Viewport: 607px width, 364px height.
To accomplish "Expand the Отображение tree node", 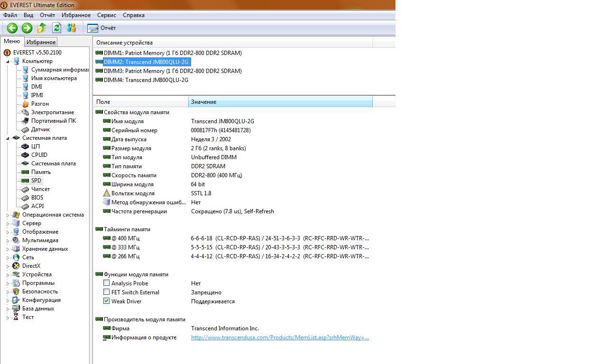I will pos(8,232).
